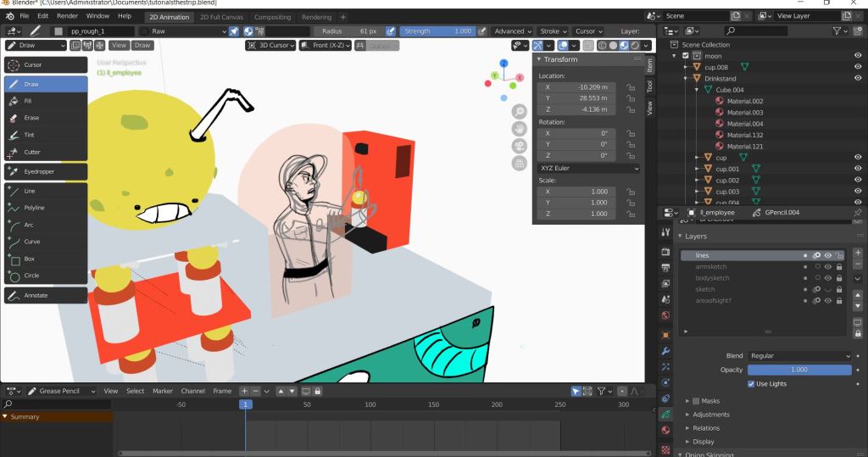Expand the Adjustments panel

[x=710, y=415]
